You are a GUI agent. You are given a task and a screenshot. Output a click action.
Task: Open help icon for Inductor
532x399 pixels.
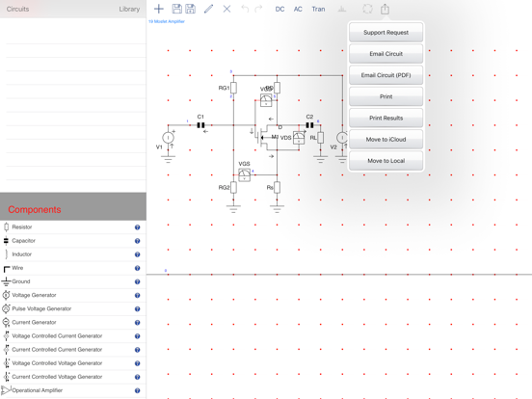[138, 254]
